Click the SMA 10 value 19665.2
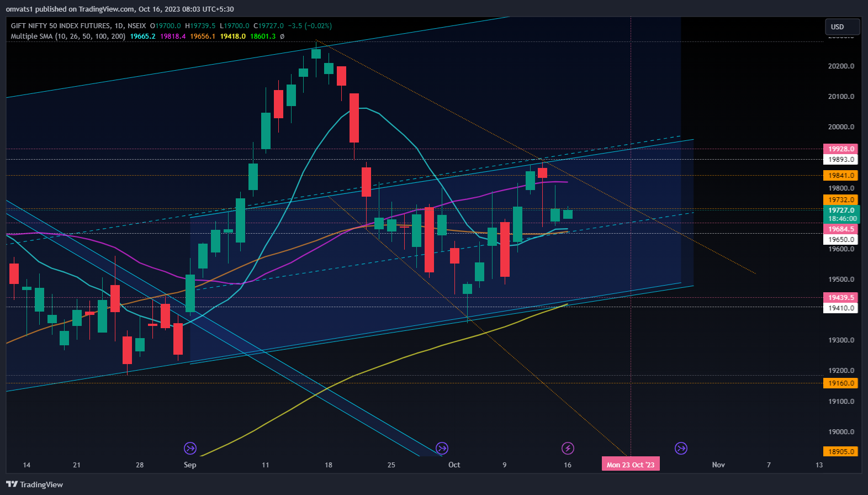 (x=142, y=36)
